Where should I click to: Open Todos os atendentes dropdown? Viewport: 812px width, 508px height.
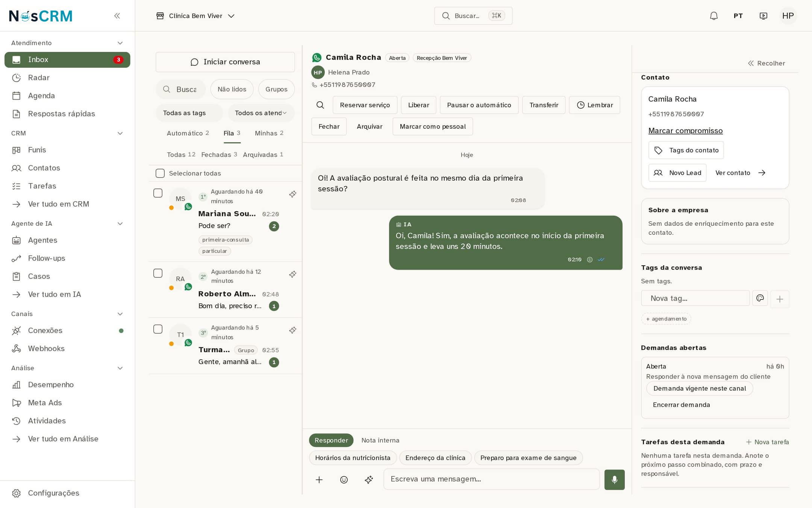pyautogui.click(x=261, y=113)
